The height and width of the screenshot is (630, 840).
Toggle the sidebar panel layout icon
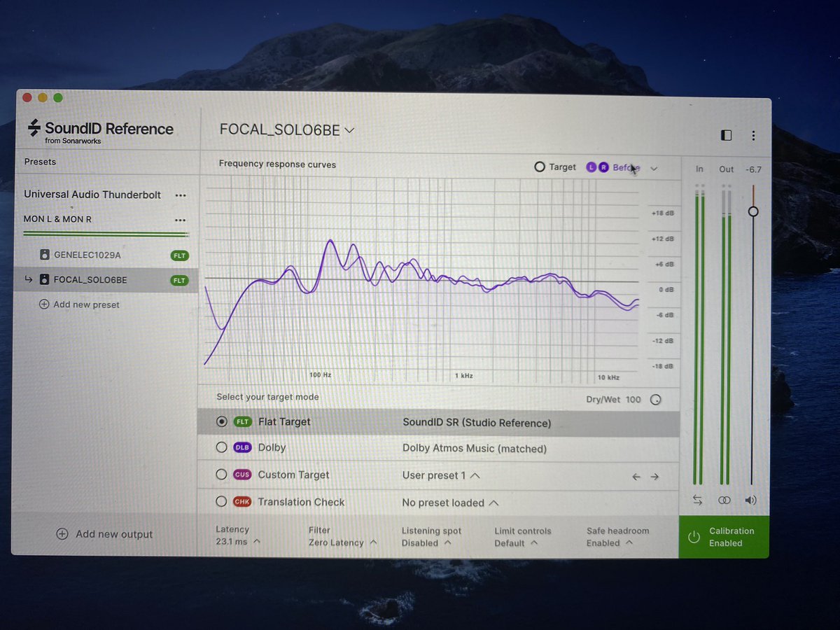[726, 135]
